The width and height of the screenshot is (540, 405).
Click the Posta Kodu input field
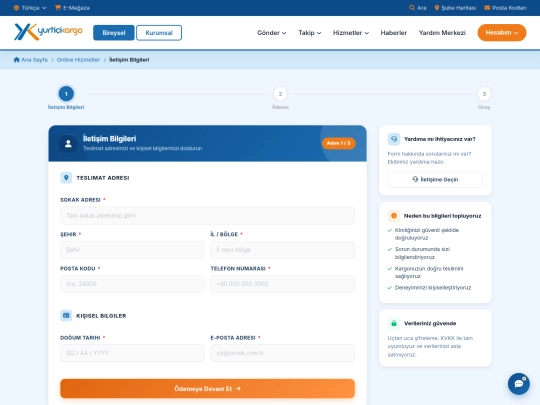click(132, 284)
